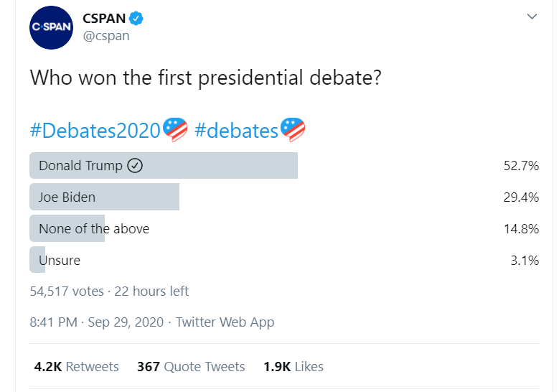Click the CSPAN display name
The image size is (559, 392).
(103, 19)
